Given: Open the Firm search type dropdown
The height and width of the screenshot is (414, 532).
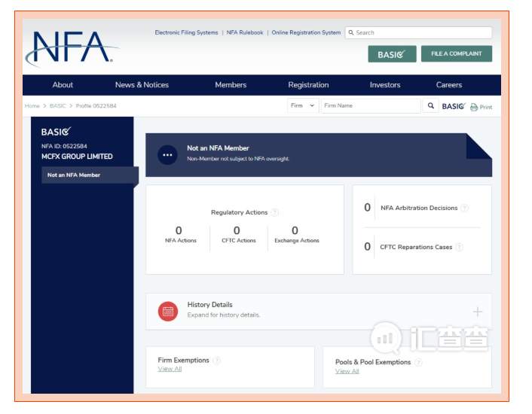Looking at the screenshot, I should tap(303, 105).
